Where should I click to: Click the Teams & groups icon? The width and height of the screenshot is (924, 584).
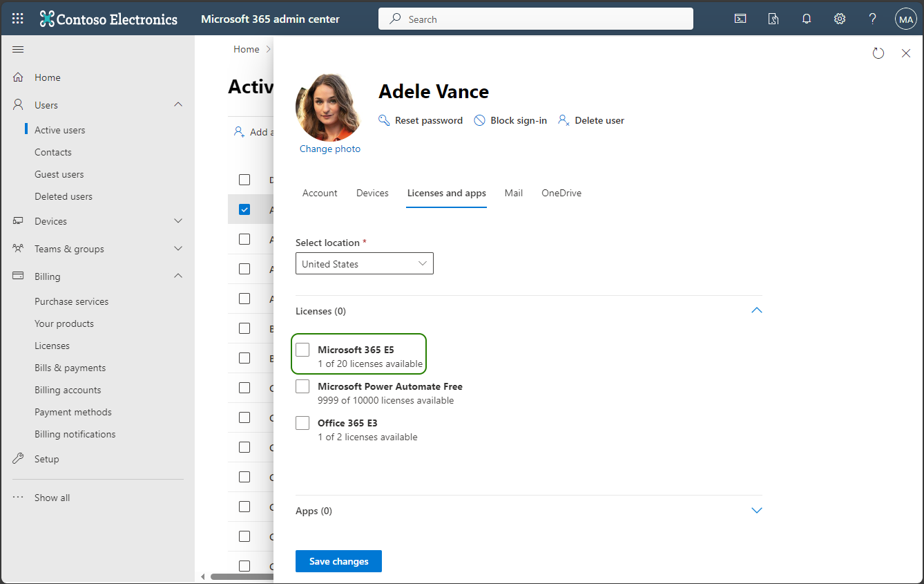click(x=19, y=249)
